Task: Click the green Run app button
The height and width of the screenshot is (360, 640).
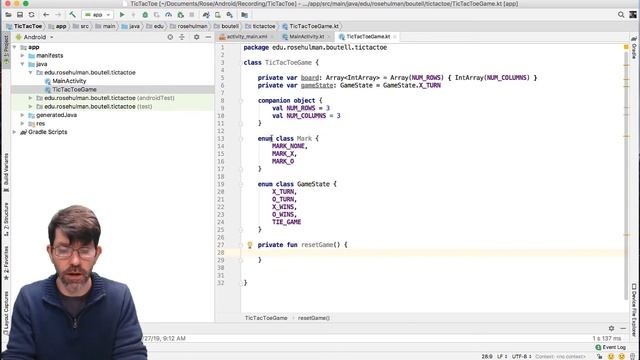Action: [x=122, y=15]
